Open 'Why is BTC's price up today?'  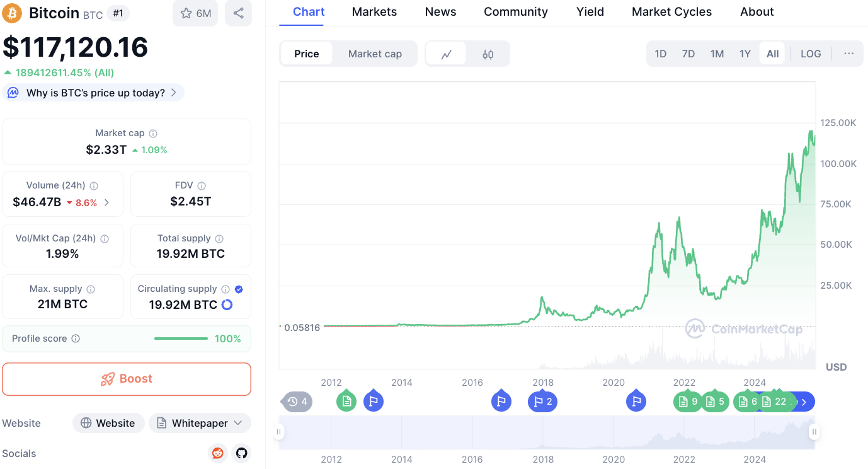point(93,93)
